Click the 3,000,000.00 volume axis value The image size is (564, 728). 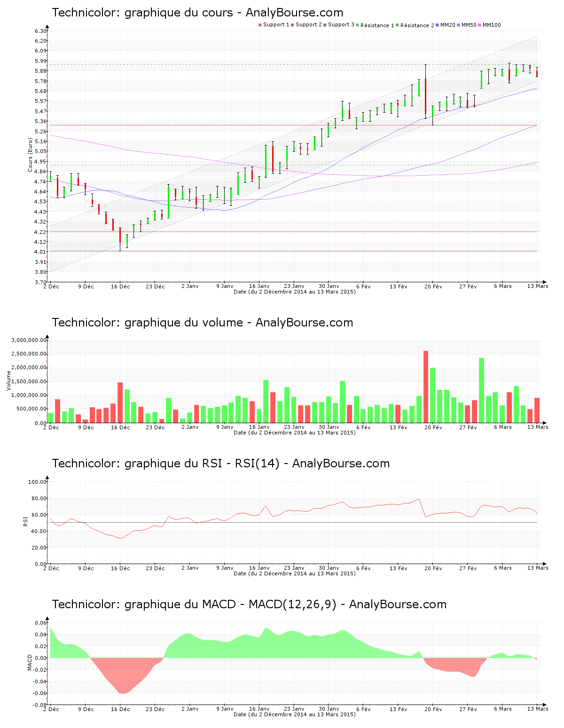pyautogui.click(x=29, y=340)
